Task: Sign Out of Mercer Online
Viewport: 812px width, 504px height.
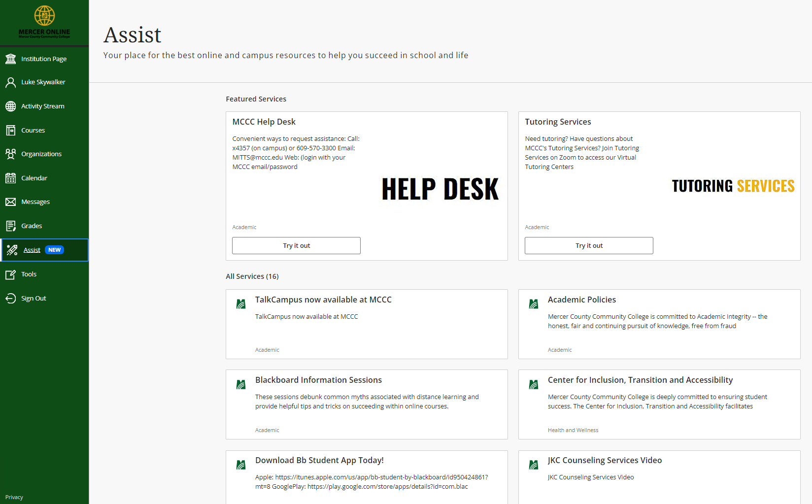Action: point(34,299)
